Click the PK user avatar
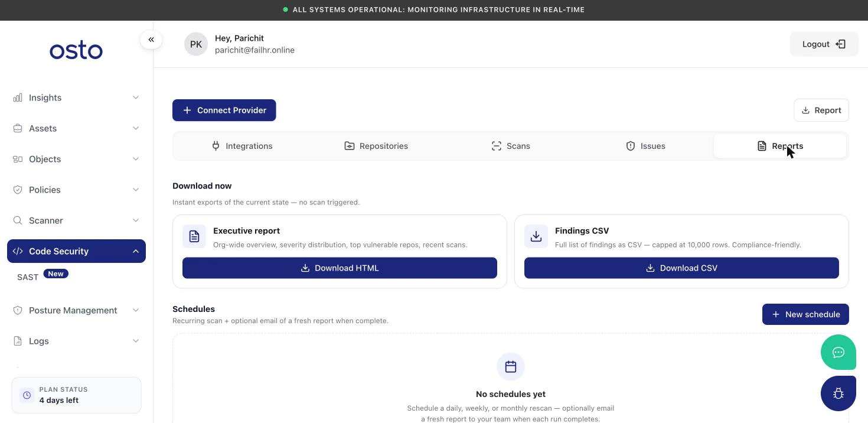Image resolution: width=868 pixels, height=423 pixels. pos(196,44)
